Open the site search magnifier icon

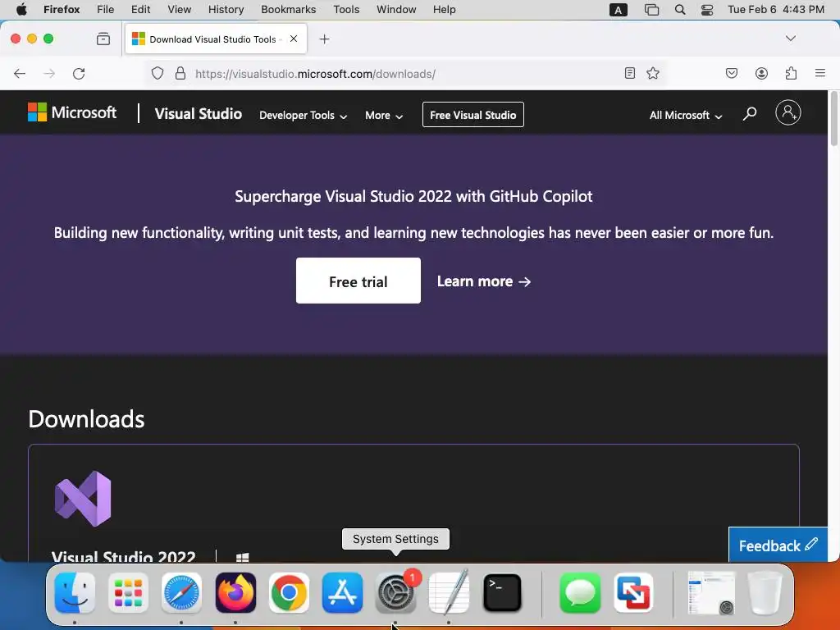(750, 113)
